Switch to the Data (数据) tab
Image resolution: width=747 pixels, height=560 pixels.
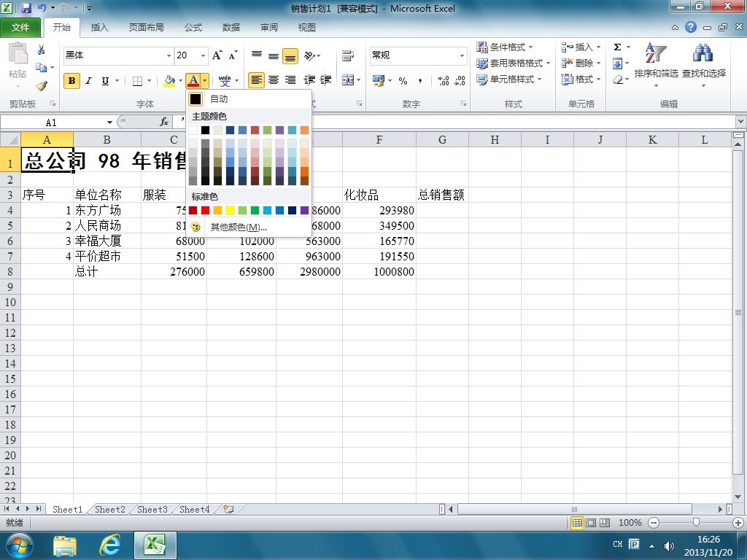pyautogui.click(x=231, y=28)
